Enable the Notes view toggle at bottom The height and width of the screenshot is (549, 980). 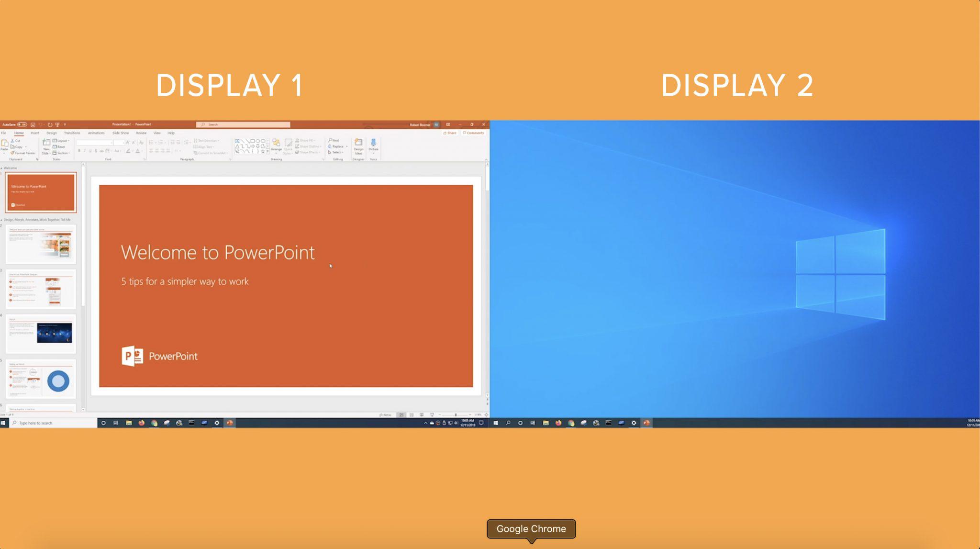386,414
